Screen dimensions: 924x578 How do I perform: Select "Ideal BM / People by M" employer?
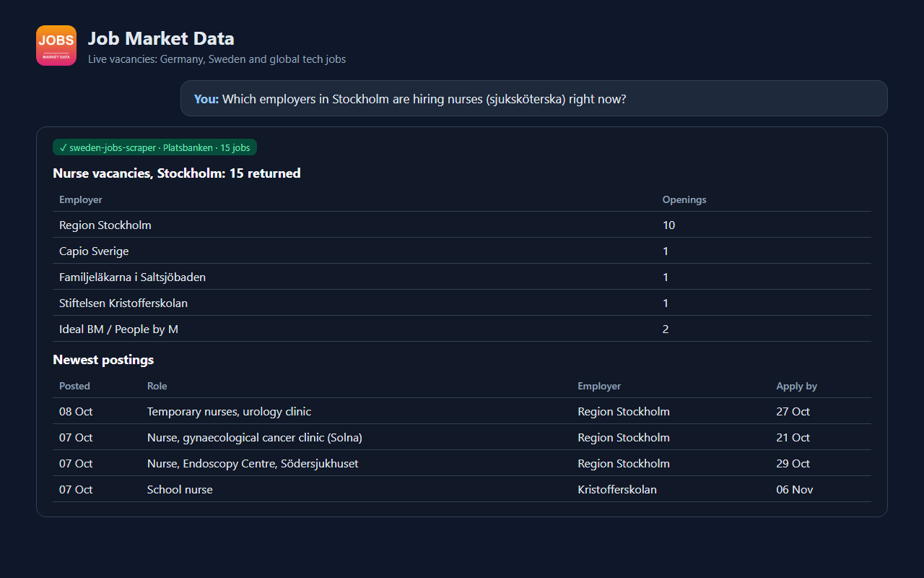click(x=118, y=329)
